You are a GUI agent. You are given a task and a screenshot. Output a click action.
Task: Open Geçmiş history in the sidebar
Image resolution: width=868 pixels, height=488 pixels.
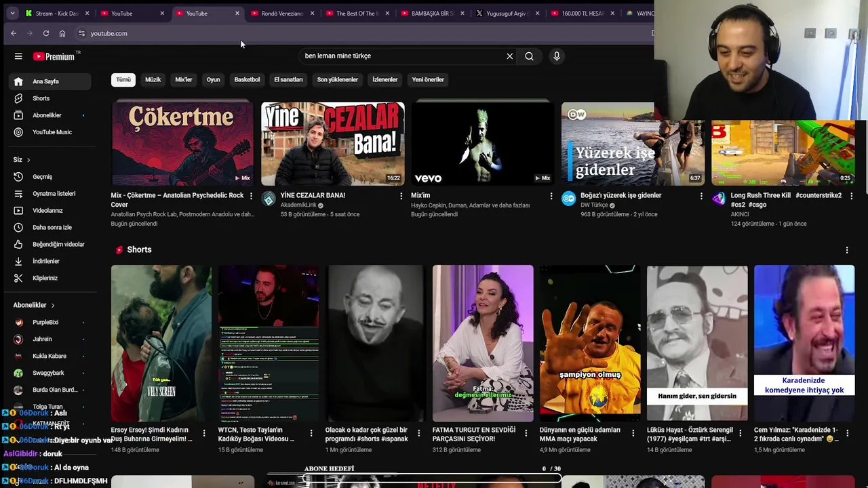pos(50,177)
